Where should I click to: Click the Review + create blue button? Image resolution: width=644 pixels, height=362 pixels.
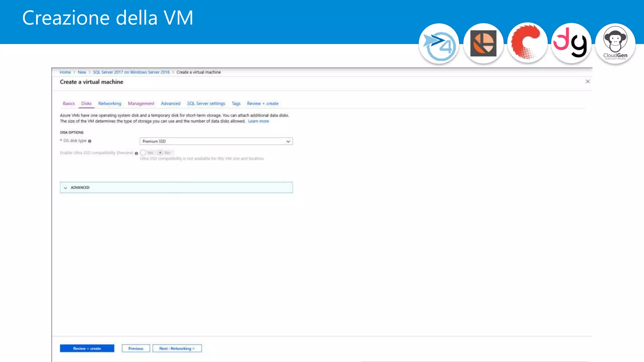87,348
